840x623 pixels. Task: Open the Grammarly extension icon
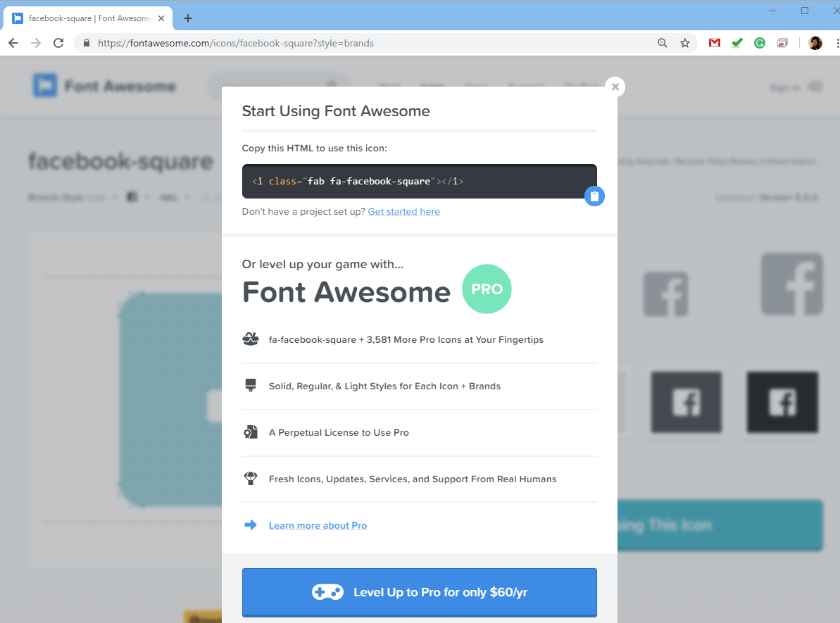[760, 42]
